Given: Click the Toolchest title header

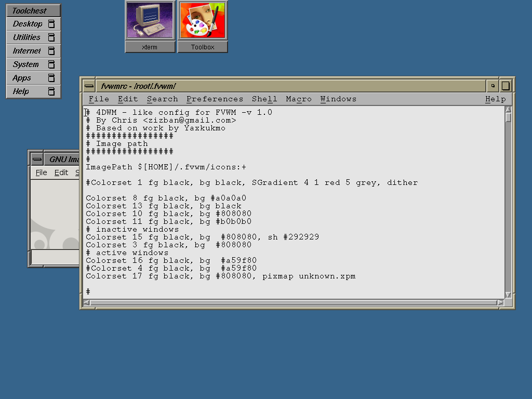Looking at the screenshot, I should pyautogui.click(x=33, y=10).
